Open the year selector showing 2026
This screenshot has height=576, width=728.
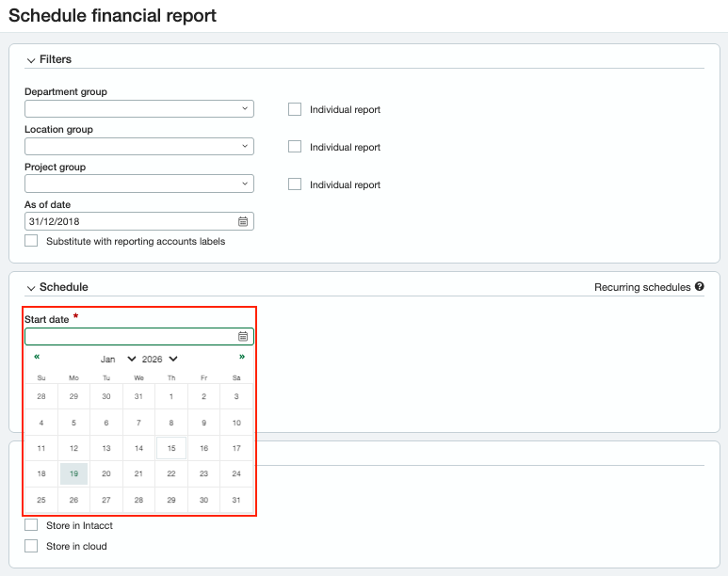click(159, 360)
